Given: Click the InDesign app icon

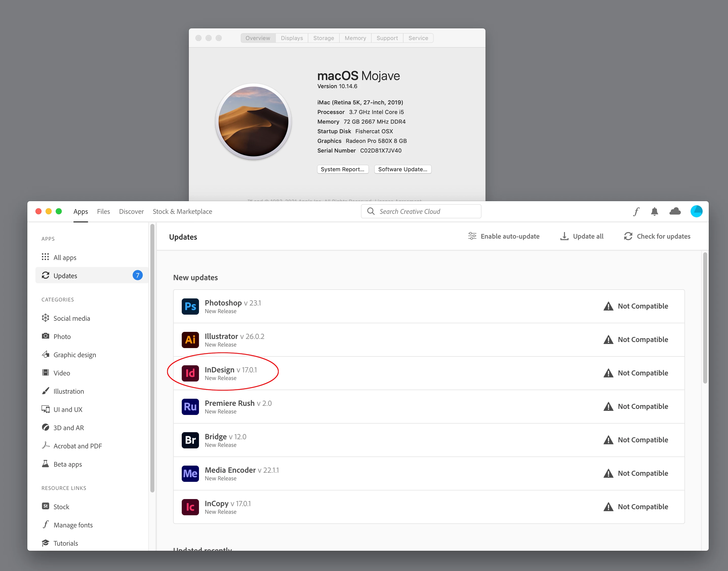Looking at the screenshot, I should tap(190, 373).
